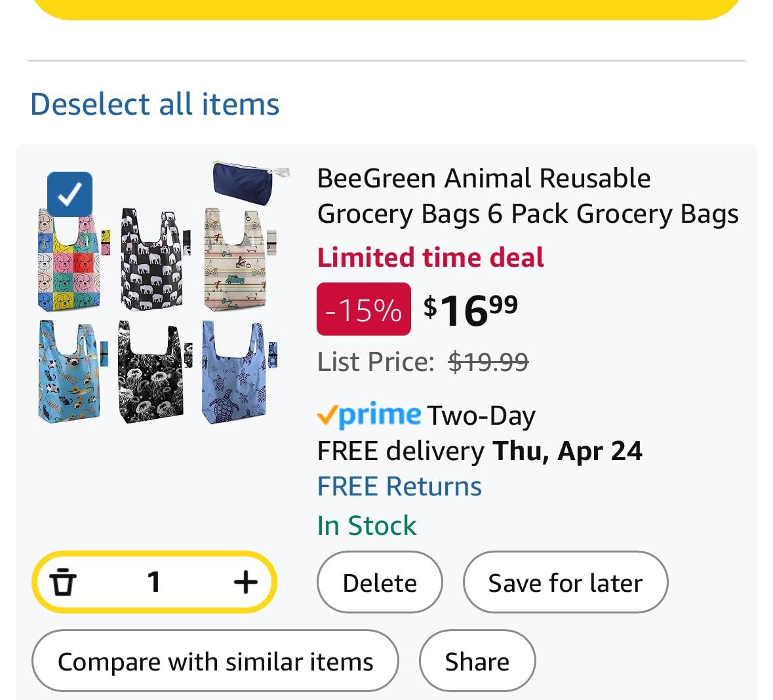This screenshot has width=773, height=700.
Task: Increase quantity with the plus icon
Action: [x=245, y=582]
